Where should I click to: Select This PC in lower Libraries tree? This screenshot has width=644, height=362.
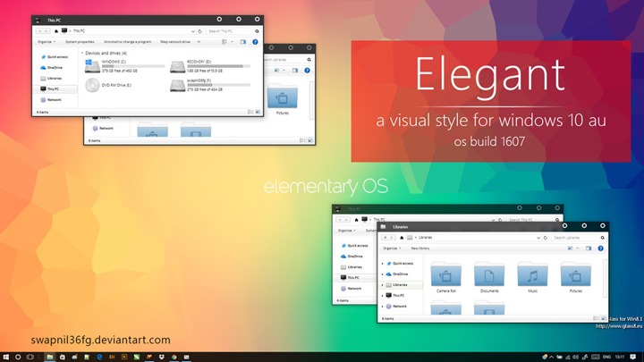395,296
